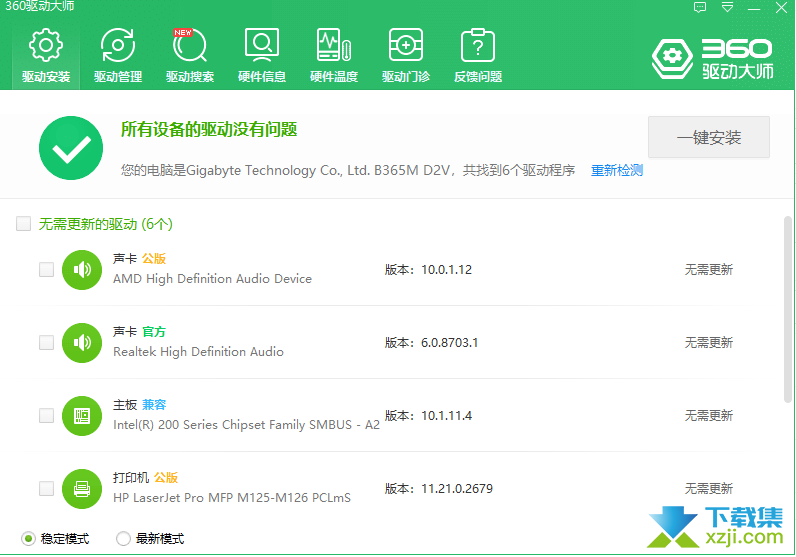The width and height of the screenshot is (796, 557).
Task: Open the title bar dropdown menu arrow
Action: tap(727, 8)
